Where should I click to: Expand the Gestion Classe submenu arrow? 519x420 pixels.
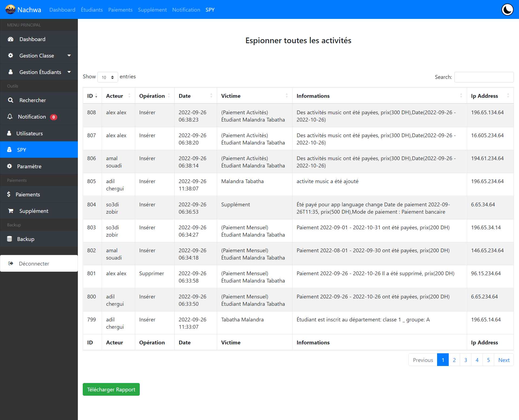69,55
